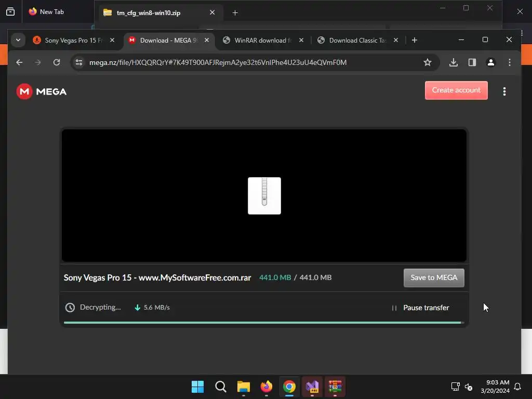The height and width of the screenshot is (399, 532).
Task: Add new tab in background window
Action: (x=235, y=13)
